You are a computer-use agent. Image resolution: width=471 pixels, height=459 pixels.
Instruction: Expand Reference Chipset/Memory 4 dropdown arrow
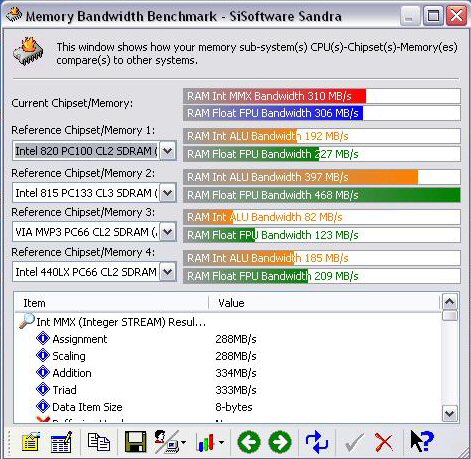click(x=167, y=272)
